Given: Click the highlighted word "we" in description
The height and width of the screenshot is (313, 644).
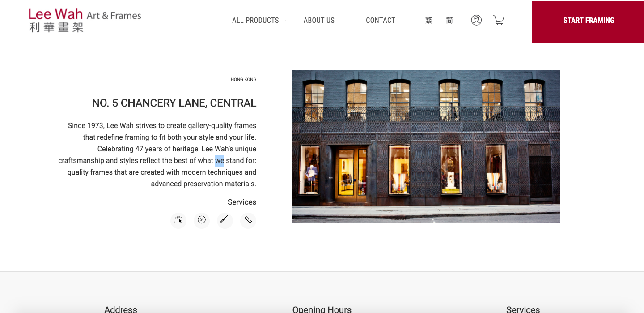Looking at the screenshot, I should (219, 160).
